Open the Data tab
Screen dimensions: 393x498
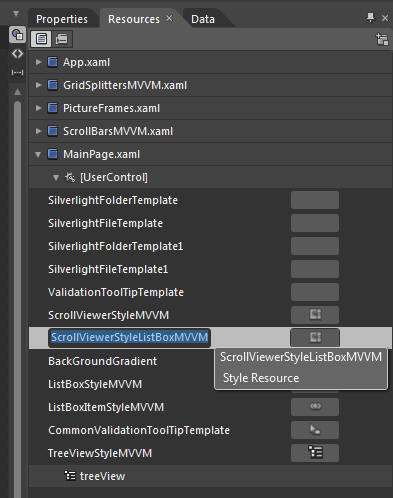click(x=203, y=19)
